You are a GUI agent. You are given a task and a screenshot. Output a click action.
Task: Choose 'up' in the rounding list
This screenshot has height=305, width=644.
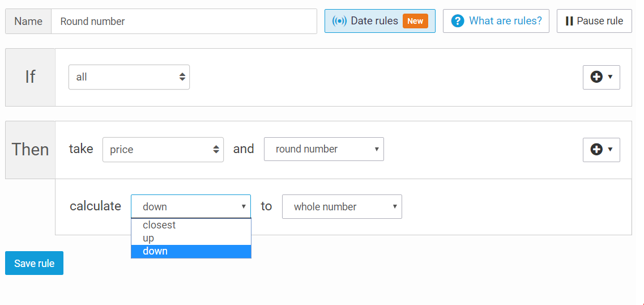(x=148, y=238)
